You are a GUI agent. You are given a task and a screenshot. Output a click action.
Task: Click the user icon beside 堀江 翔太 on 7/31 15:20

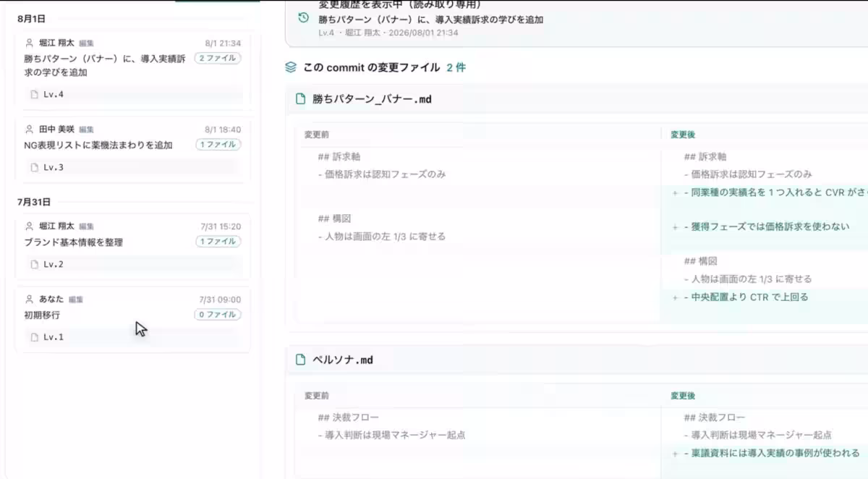click(30, 226)
